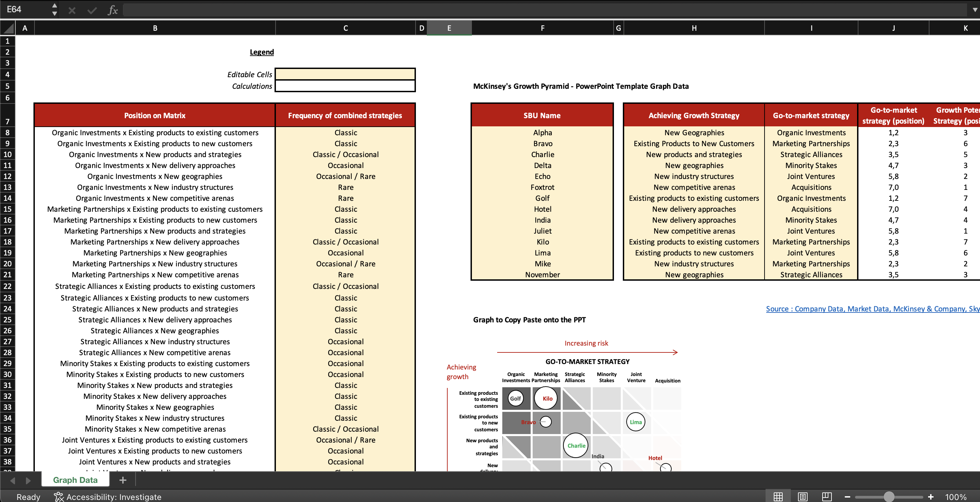Select column B header
The image size is (980, 502).
(x=155, y=28)
